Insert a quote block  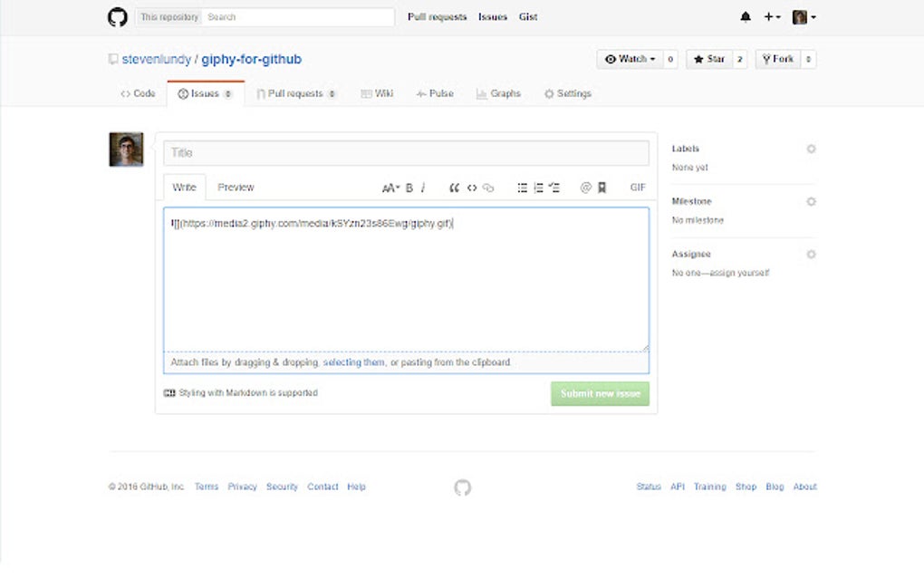[x=454, y=188]
